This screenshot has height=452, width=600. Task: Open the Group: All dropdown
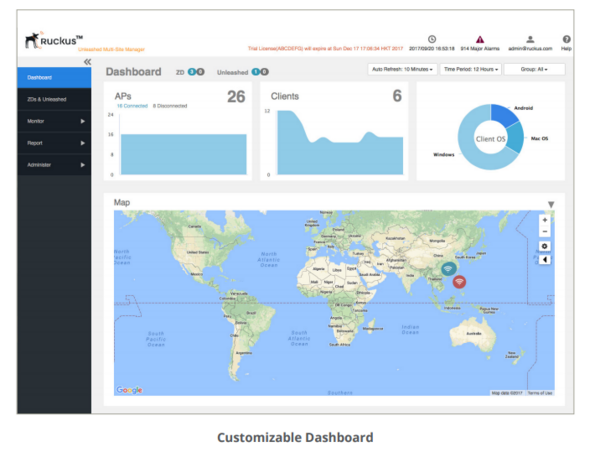click(x=534, y=69)
